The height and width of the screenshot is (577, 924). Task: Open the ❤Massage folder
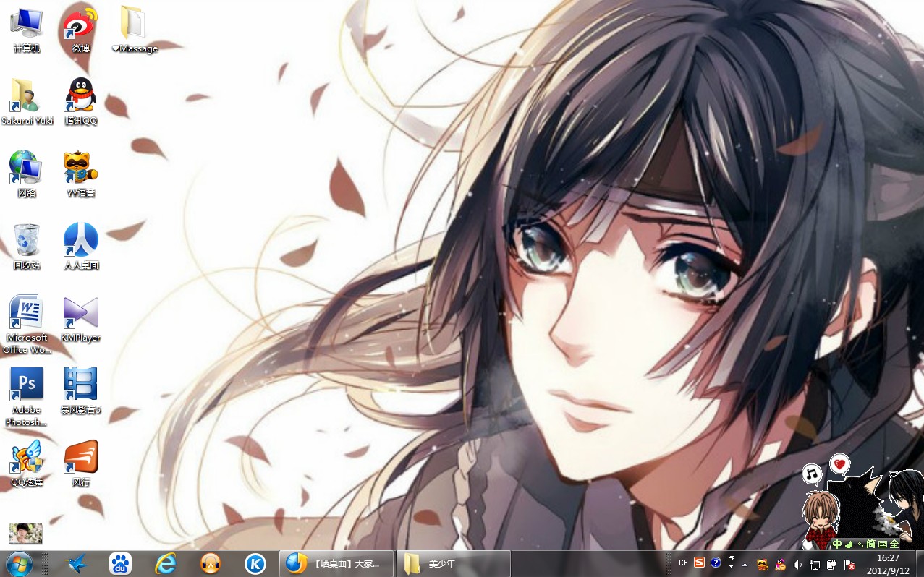point(135,30)
